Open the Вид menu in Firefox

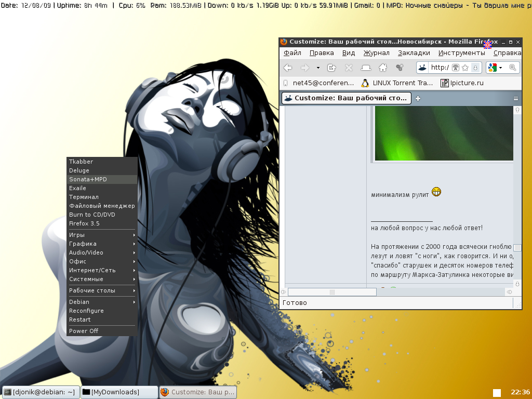[x=349, y=53]
